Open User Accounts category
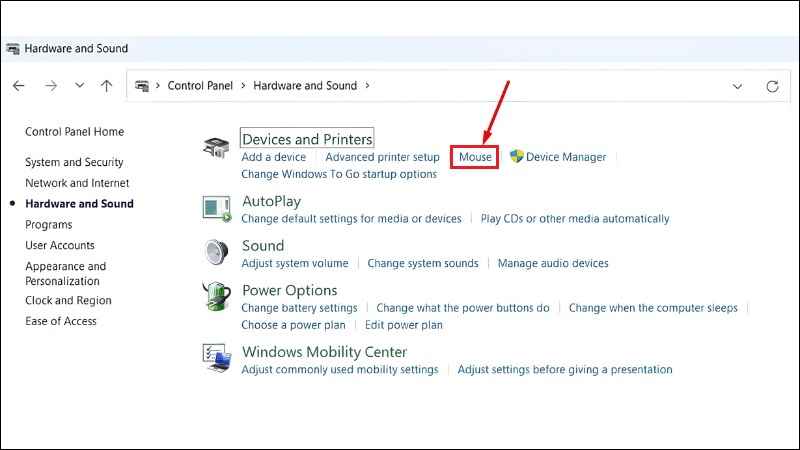The height and width of the screenshot is (450, 800). click(60, 245)
